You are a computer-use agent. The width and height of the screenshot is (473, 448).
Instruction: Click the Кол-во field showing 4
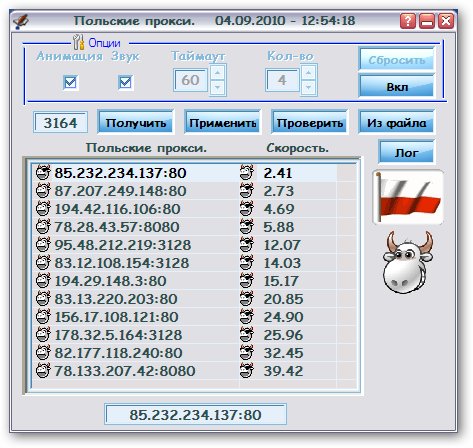pyautogui.click(x=282, y=80)
